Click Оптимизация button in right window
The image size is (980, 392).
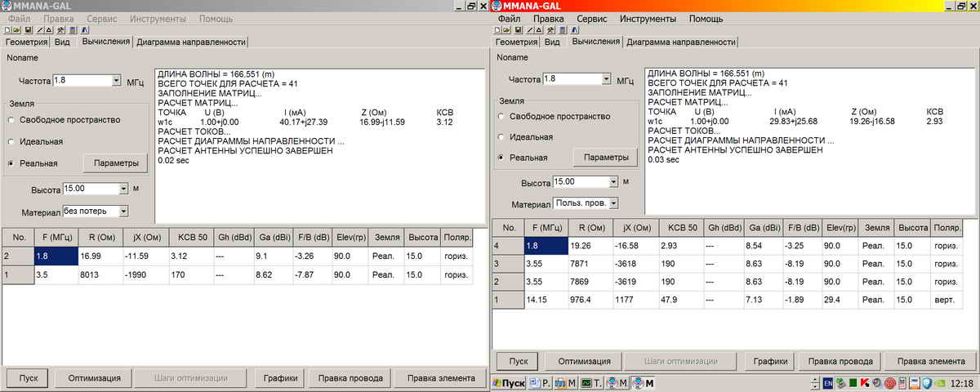pyautogui.click(x=584, y=361)
